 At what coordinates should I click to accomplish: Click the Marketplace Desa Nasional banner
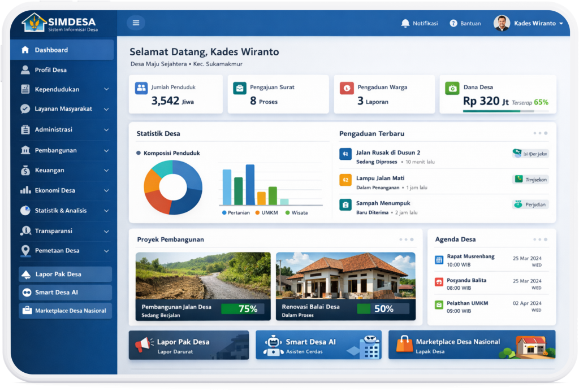(472, 345)
